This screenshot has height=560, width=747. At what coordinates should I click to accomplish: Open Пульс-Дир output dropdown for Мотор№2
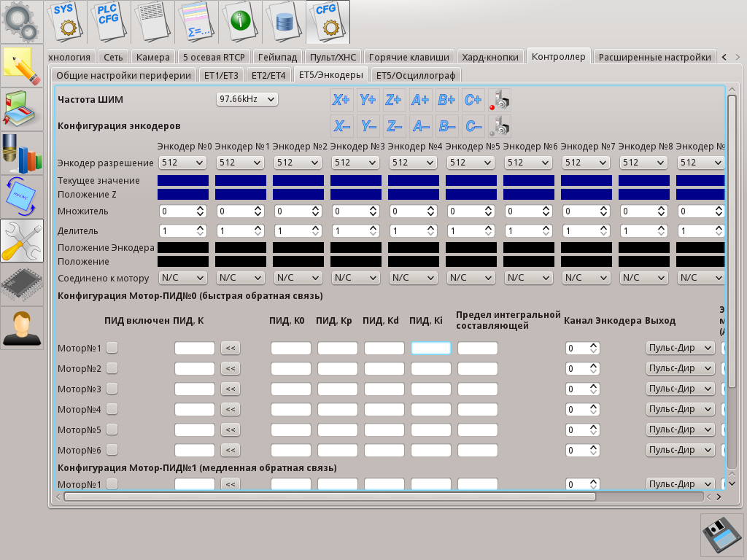click(x=680, y=369)
